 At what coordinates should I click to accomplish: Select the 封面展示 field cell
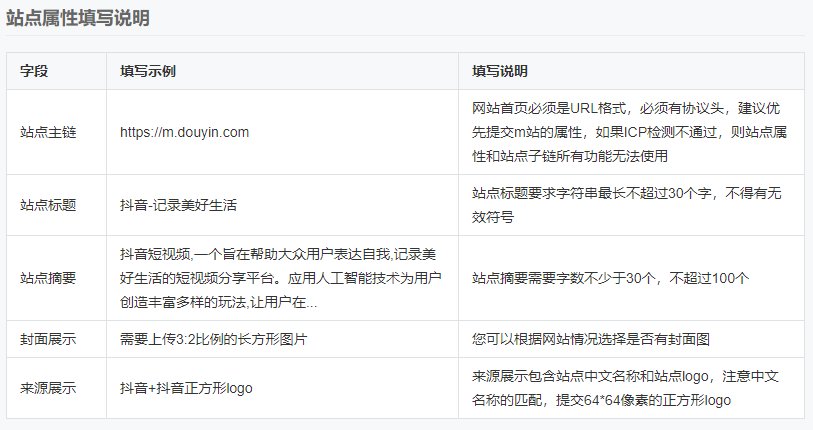(x=48, y=339)
